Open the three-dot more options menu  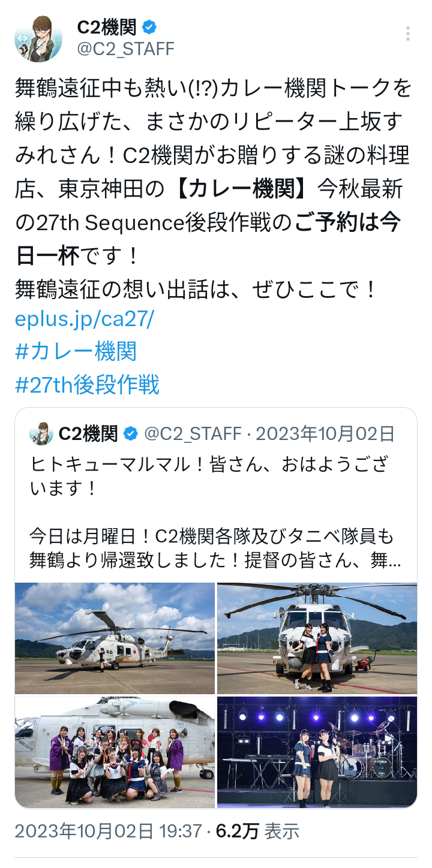coord(407,34)
